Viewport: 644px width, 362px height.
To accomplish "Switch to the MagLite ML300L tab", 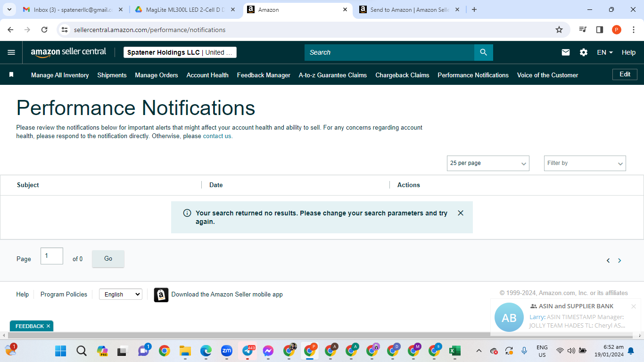I will (x=184, y=9).
